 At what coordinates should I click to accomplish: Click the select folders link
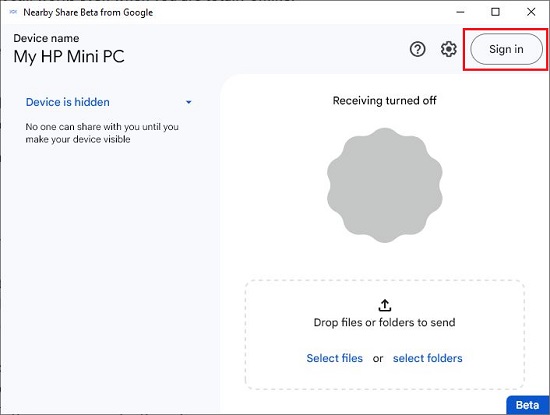pos(428,358)
